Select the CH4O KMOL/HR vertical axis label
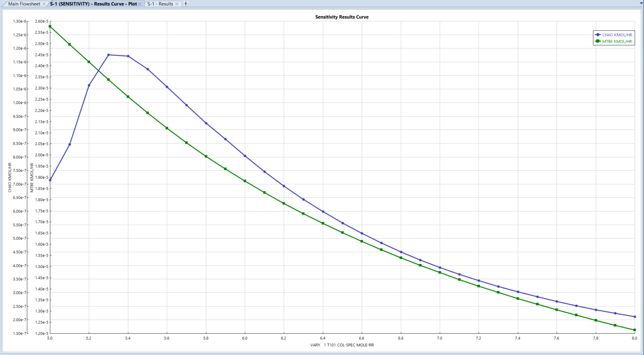The height and width of the screenshot is (355, 644). point(10,177)
